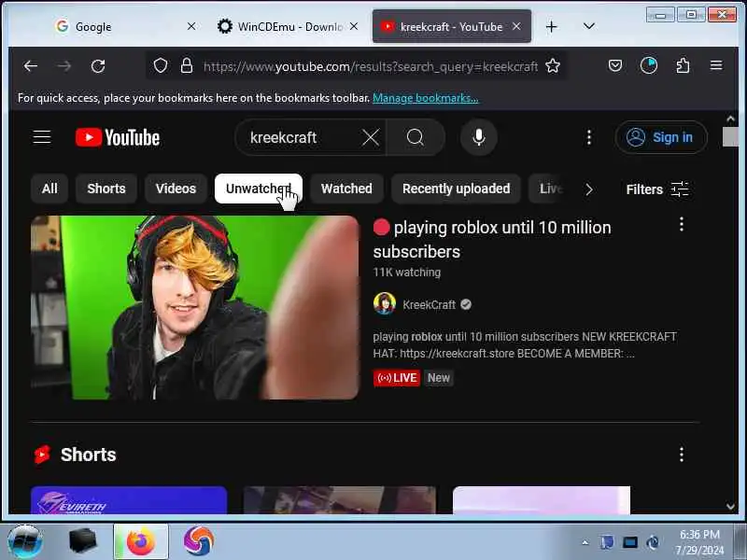Select the Recently uploaded chip
The width and height of the screenshot is (747, 560).
coord(456,189)
